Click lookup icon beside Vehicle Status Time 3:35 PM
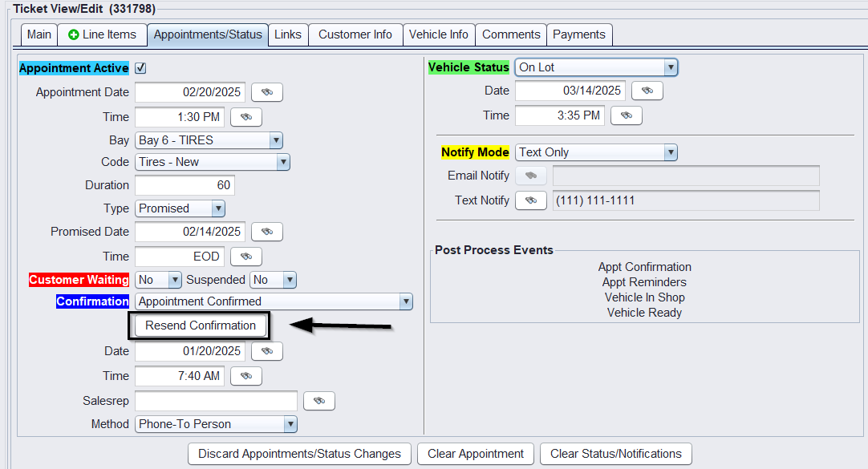The width and height of the screenshot is (868, 469). 627,115
